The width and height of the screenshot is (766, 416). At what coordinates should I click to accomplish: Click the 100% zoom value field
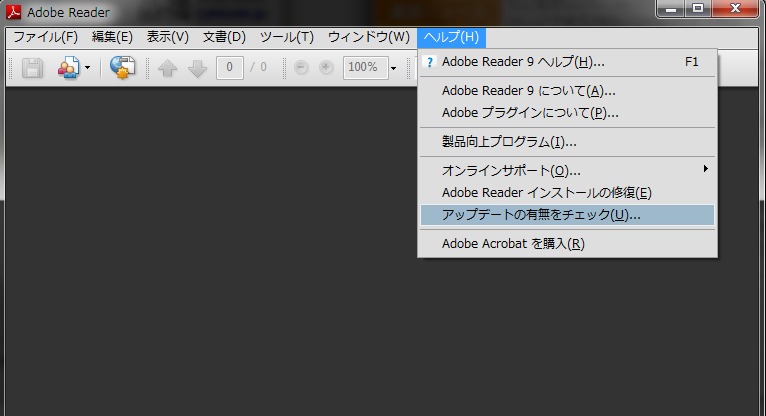[x=365, y=67]
